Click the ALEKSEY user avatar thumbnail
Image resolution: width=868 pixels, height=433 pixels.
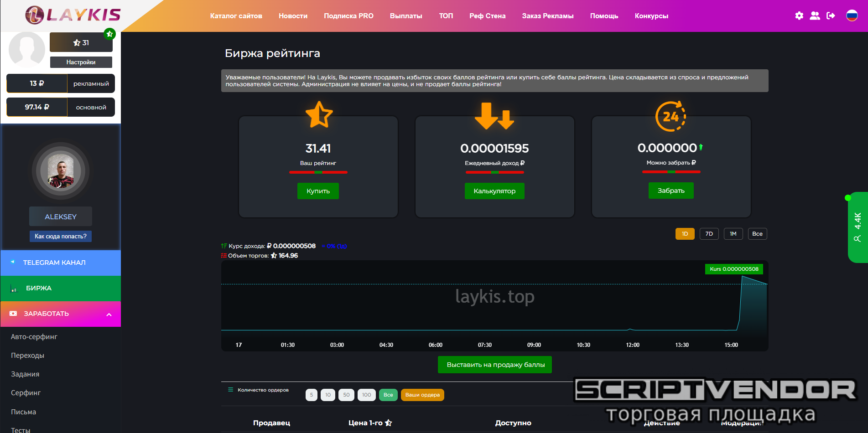tap(61, 171)
